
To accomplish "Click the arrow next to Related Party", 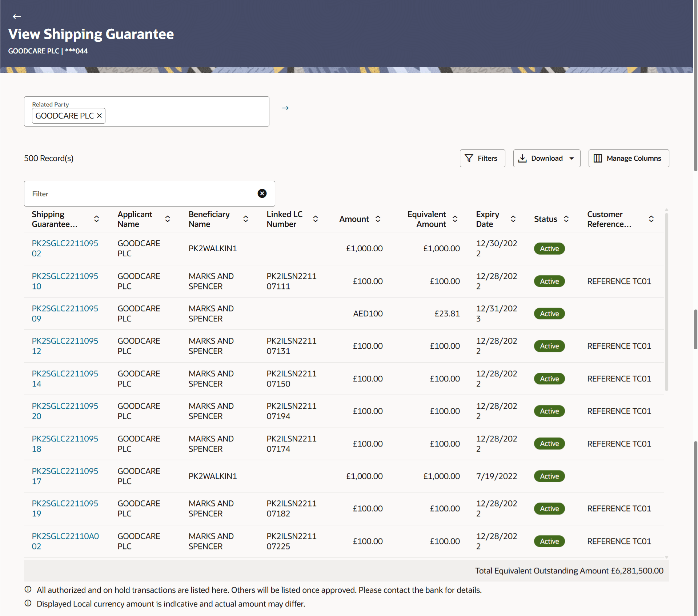I will coord(285,108).
